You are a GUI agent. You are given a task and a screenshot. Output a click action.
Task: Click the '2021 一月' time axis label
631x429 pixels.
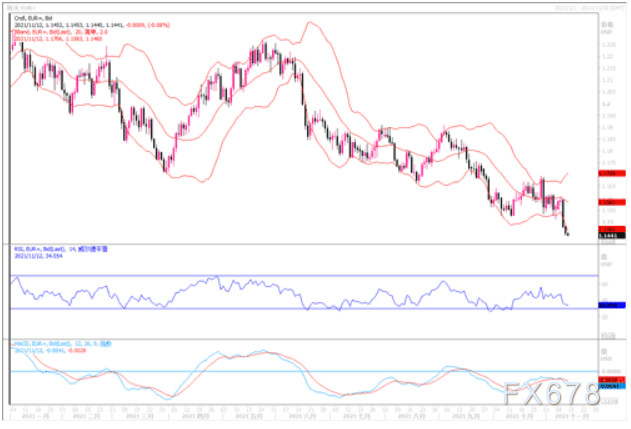click(x=35, y=416)
